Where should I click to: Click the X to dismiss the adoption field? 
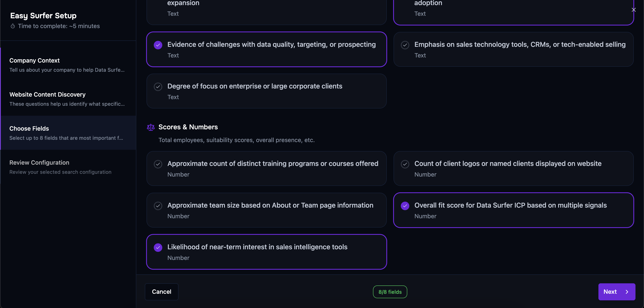[634, 10]
